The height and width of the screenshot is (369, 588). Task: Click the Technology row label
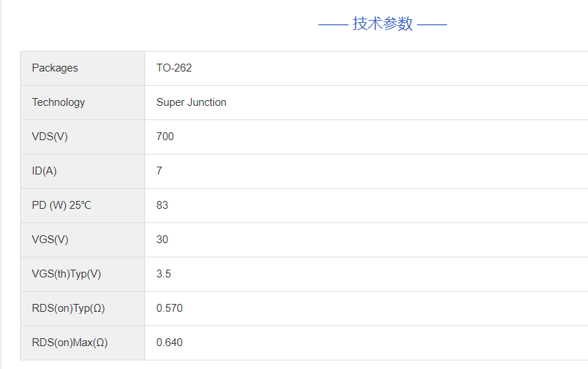pyautogui.click(x=59, y=102)
